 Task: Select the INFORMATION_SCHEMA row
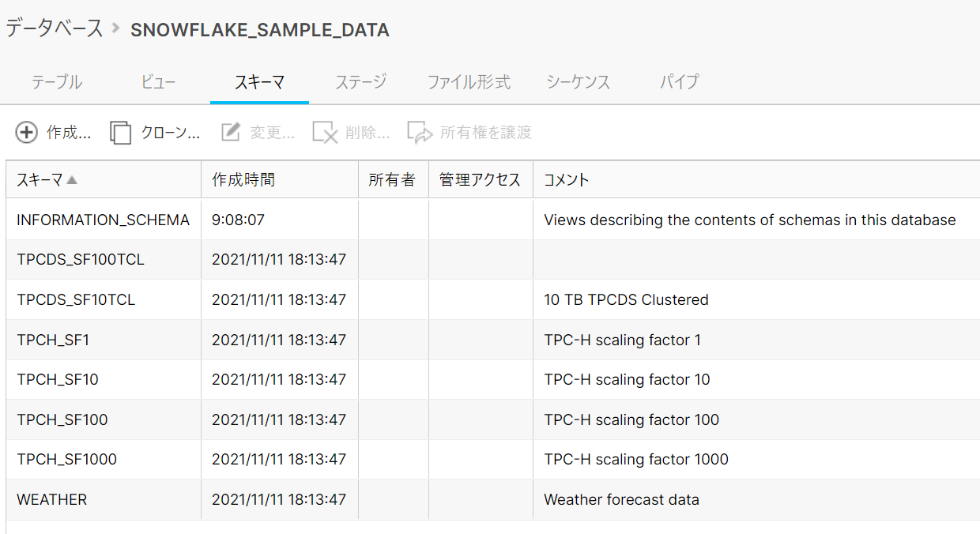pyautogui.click(x=103, y=220)
